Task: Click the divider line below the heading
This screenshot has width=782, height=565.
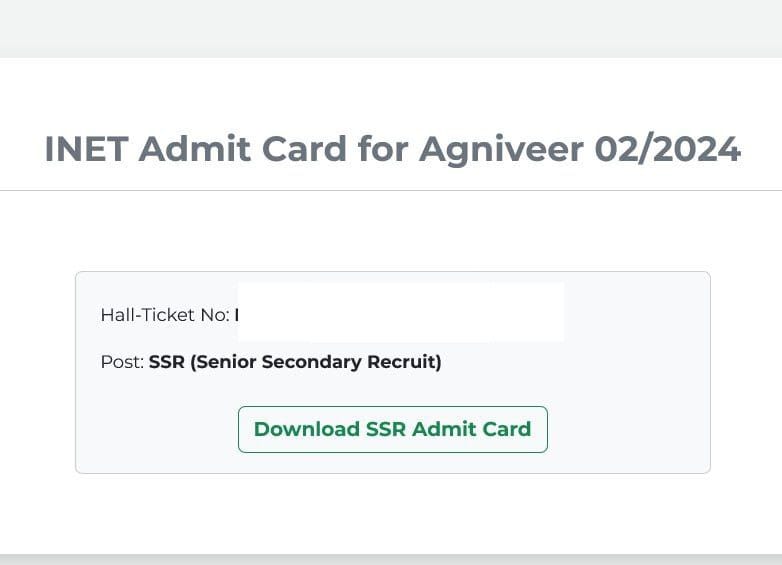Action: tap(391, 190)
